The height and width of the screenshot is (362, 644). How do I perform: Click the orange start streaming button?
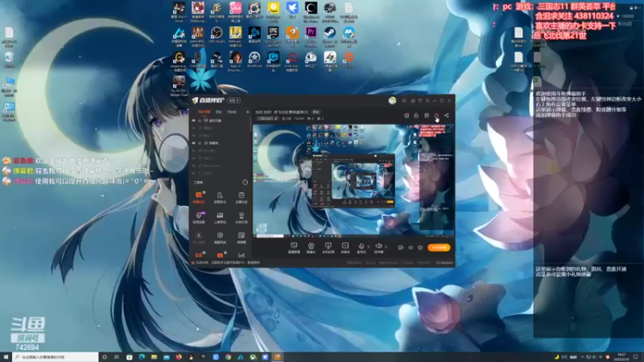439,248
